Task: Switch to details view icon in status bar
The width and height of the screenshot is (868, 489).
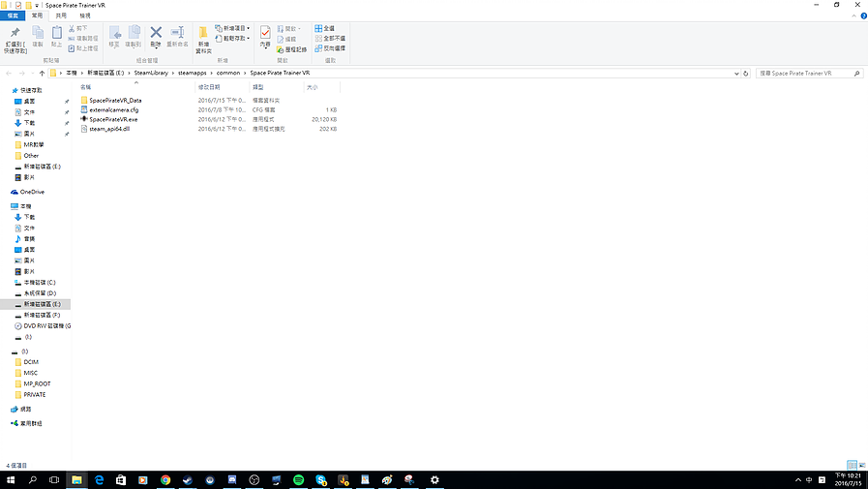Action: point(852,465)
